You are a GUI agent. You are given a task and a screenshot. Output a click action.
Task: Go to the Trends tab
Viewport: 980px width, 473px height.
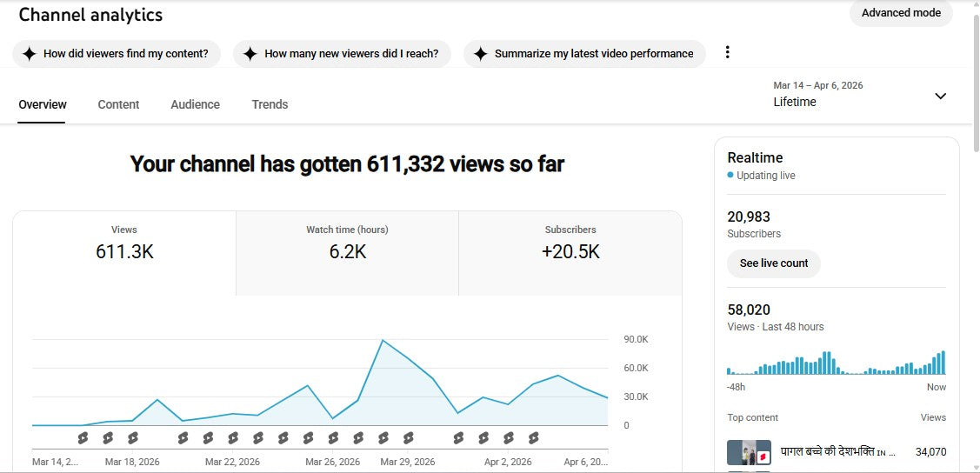pos(270,104)
